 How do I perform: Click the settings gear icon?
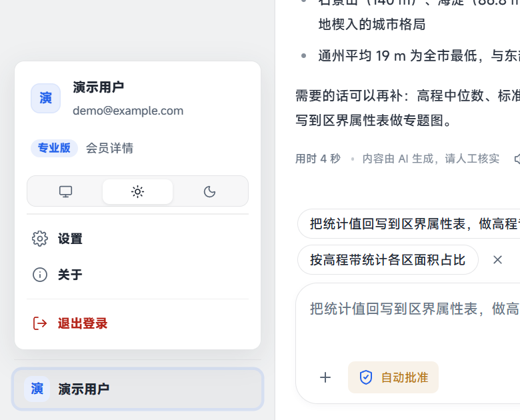pos(40,239)
